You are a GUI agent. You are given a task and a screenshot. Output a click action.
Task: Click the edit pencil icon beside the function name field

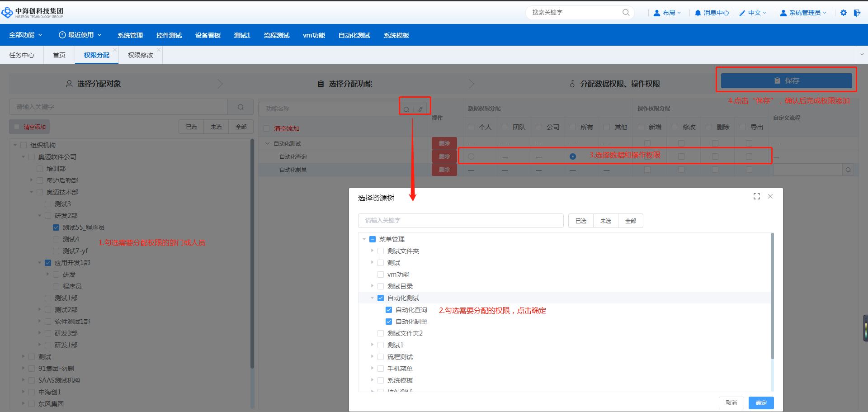coord(420,109)
